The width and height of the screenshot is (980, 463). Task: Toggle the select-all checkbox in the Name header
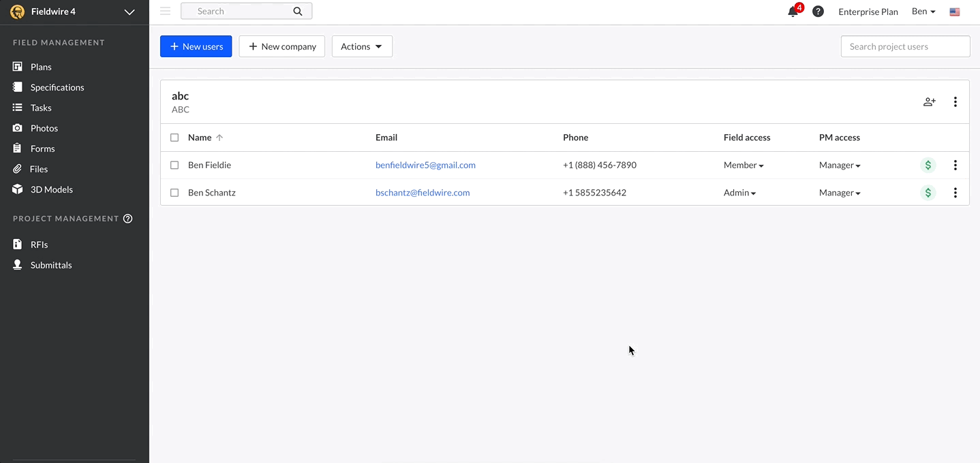pyautogui.click(x=174, y=137)
